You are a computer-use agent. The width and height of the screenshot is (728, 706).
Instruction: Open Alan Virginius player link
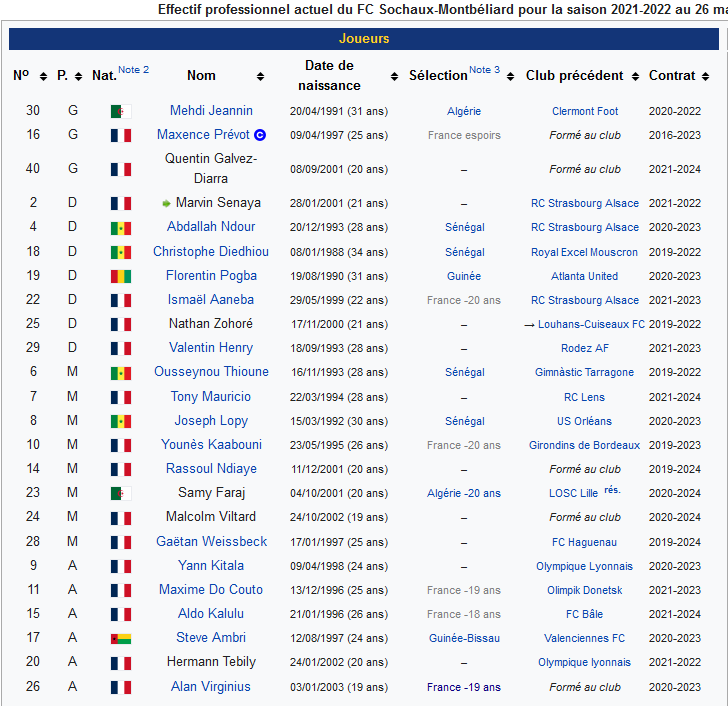pyautogui.click(x=211, y=687)
